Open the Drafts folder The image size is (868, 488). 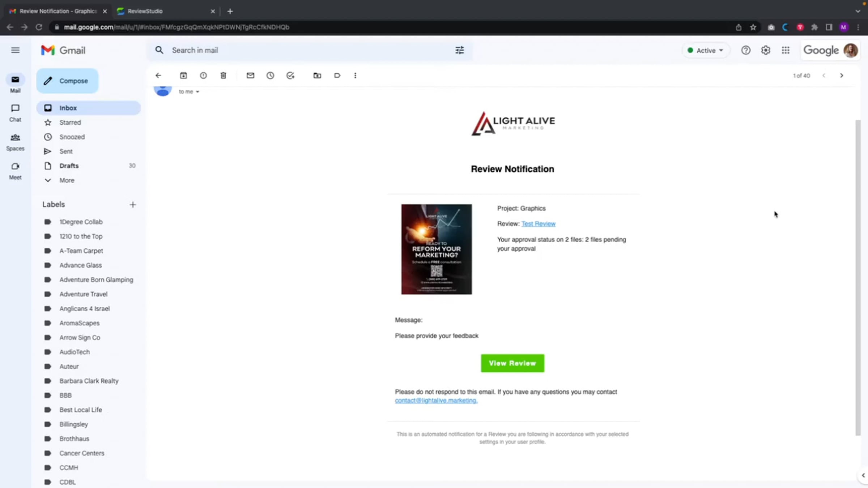click(x=69, y=166)
